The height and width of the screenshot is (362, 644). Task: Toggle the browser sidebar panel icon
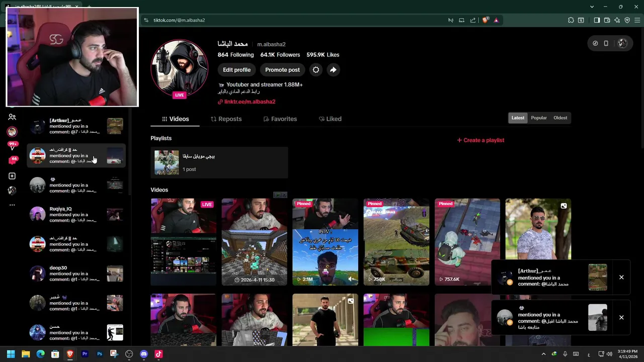[597, 20]
